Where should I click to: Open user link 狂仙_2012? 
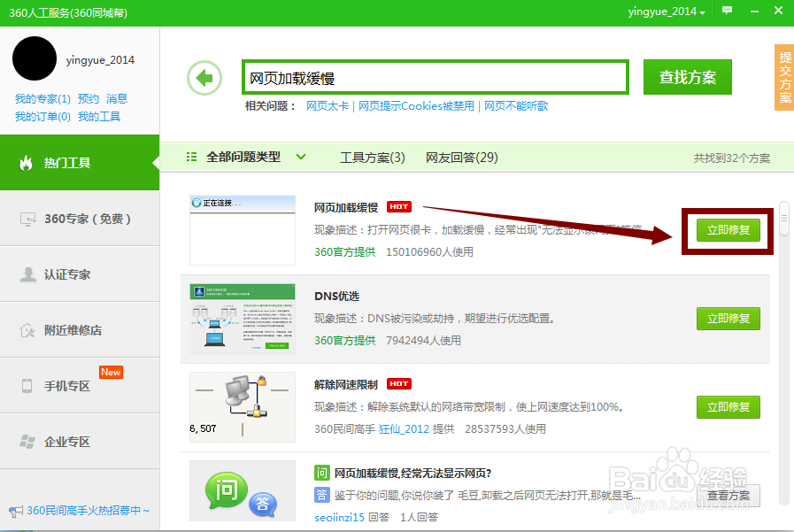pos(404,428)
